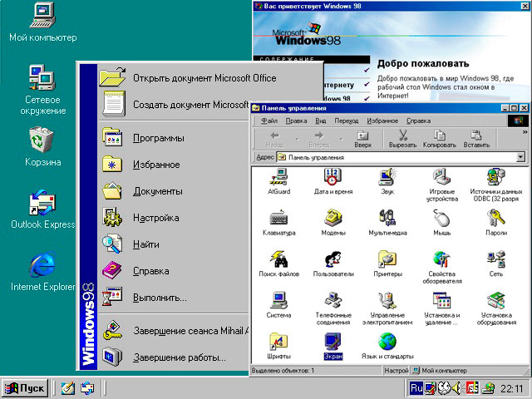
Task: Open the Избранное menu in menu bar
Action: pyautogui.click(x=382, y=121)
